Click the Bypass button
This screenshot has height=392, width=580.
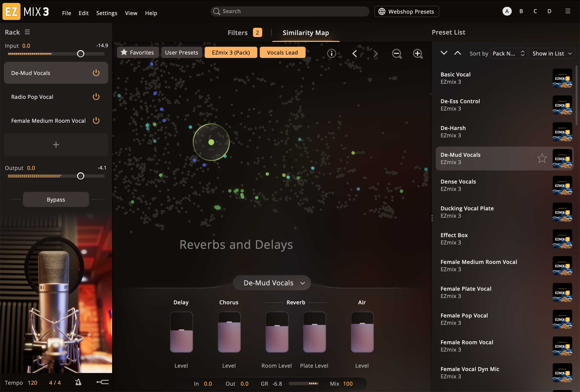click(56, 199)
